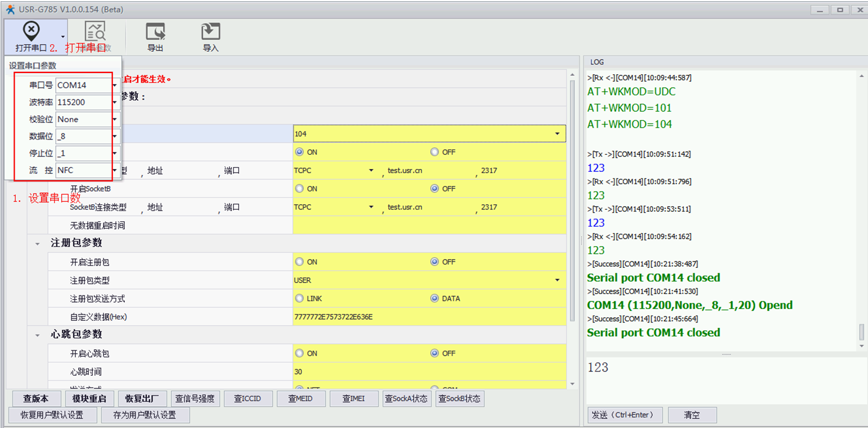Click the 导入 import toolbar icon

210,32
